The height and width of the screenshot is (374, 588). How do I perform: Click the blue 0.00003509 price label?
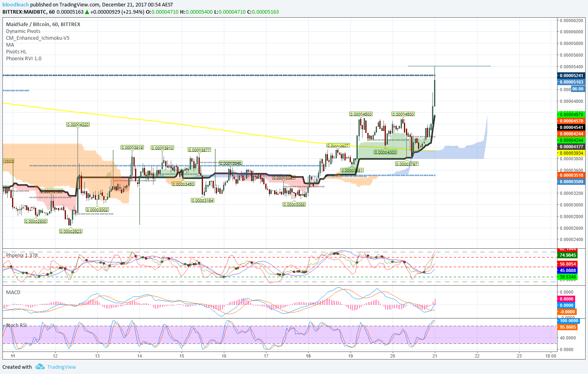571,182
